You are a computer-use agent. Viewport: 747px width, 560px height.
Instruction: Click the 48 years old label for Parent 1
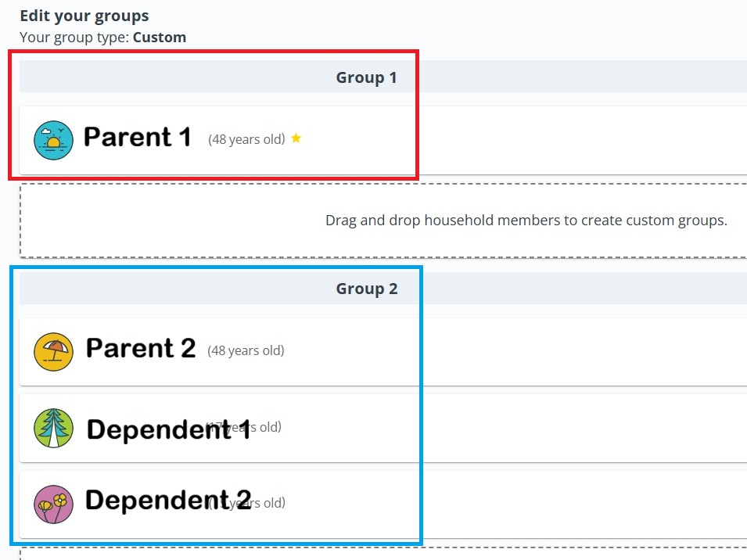tap(246, 138)
